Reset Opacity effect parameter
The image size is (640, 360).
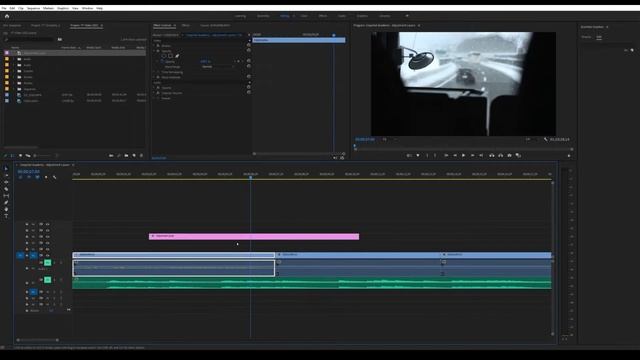249,61
